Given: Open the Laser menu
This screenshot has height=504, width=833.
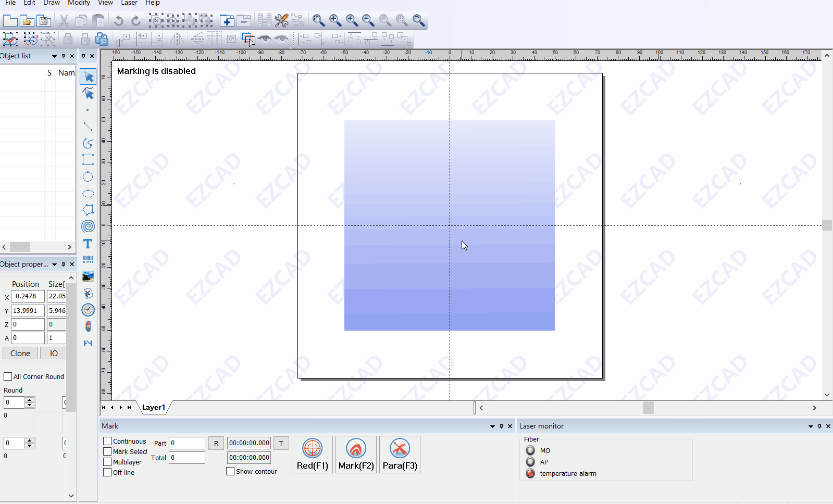Looking at the screenshot, I should point(129,3).
